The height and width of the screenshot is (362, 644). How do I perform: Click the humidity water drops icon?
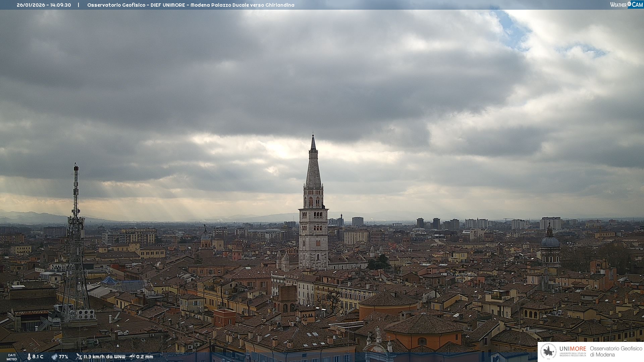pyautogui.click(x=54, y=357)
